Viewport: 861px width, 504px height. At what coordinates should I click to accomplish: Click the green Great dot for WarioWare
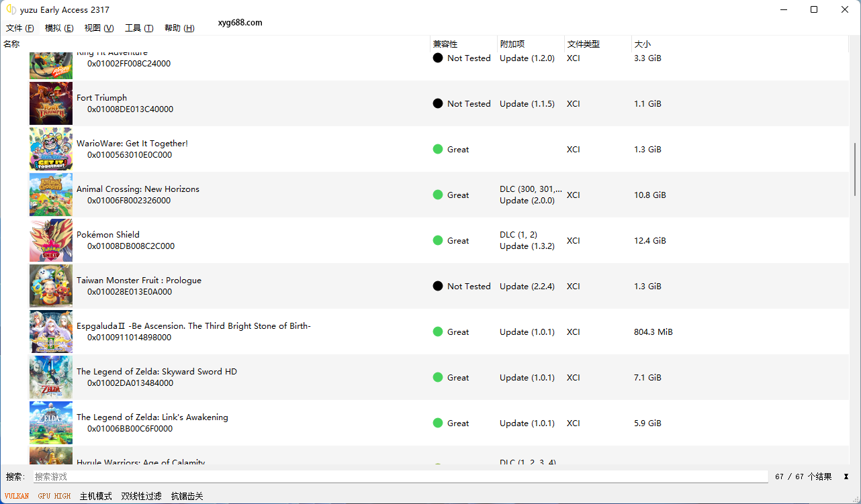point(438,149)
